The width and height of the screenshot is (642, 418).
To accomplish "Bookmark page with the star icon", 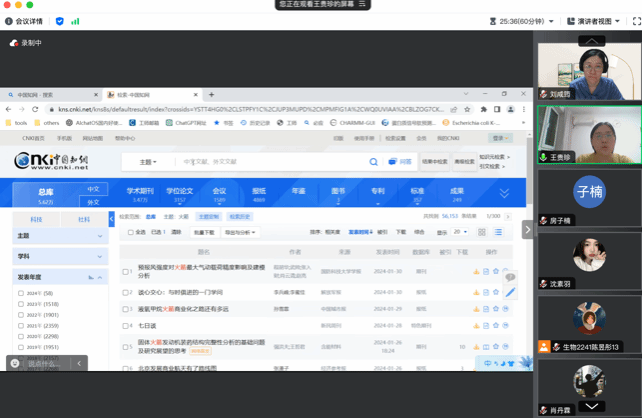I will click(x=470, y=109).
